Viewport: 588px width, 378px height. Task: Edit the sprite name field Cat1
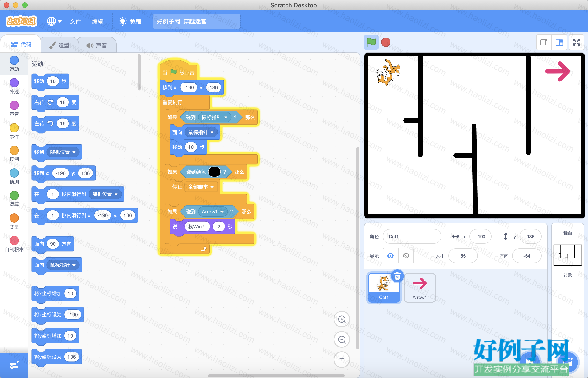(x=412, y=236)
